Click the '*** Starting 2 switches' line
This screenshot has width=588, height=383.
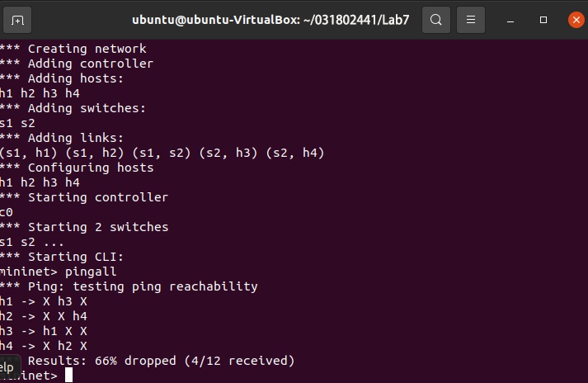84,227
